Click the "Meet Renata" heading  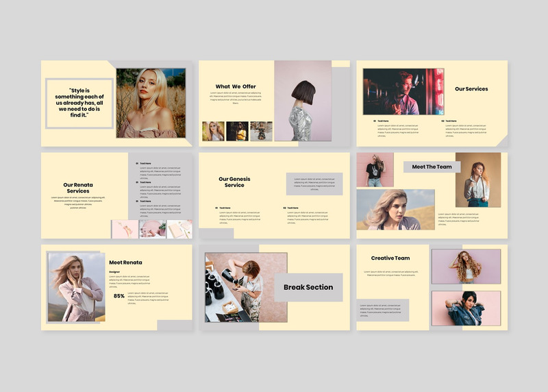[x=125, y=262]
